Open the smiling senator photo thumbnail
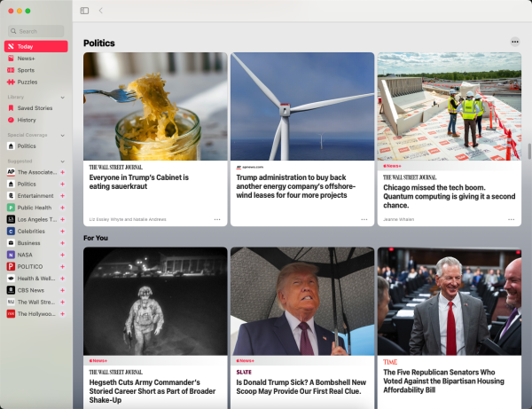Viewport: 532px width, 409px height. [x=450, y=301]
